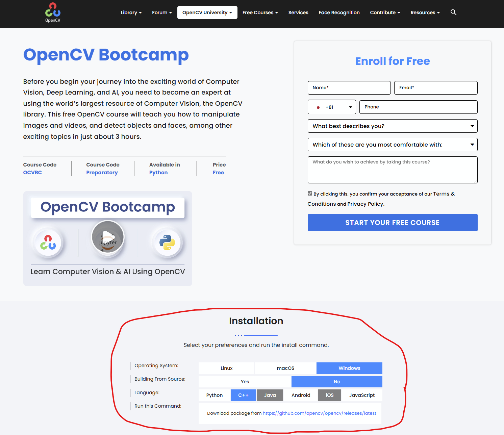
Task: Click the OpenCV Bootcamp video title banner
Action: pyautogui.click(x=108, y=207)
